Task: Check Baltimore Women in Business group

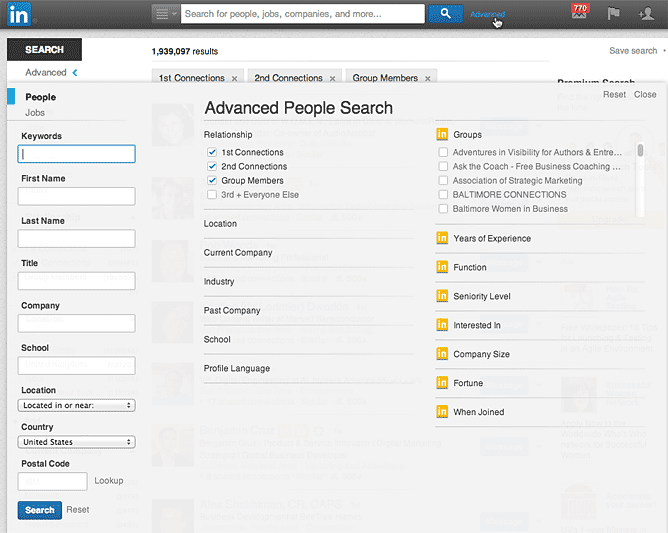Action: pyautogui.click(x=443, y=209)
